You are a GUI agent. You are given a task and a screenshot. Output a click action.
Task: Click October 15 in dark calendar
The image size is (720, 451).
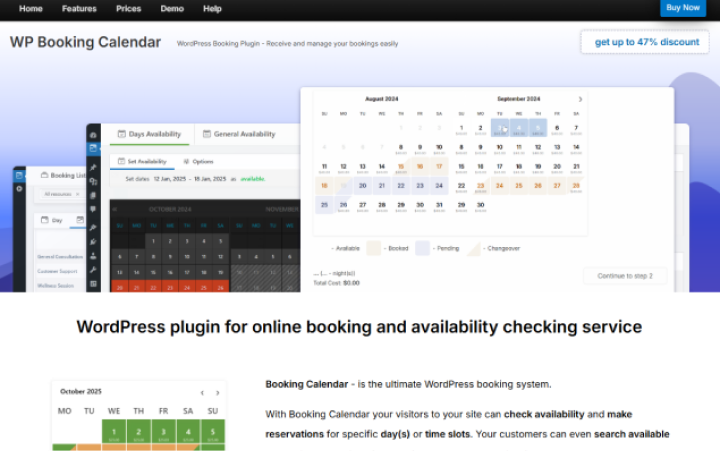153,272
